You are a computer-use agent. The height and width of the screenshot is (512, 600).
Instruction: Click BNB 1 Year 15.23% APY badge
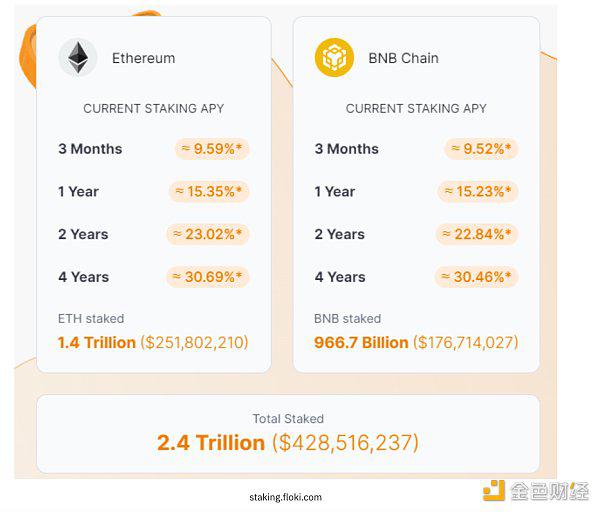478,191
